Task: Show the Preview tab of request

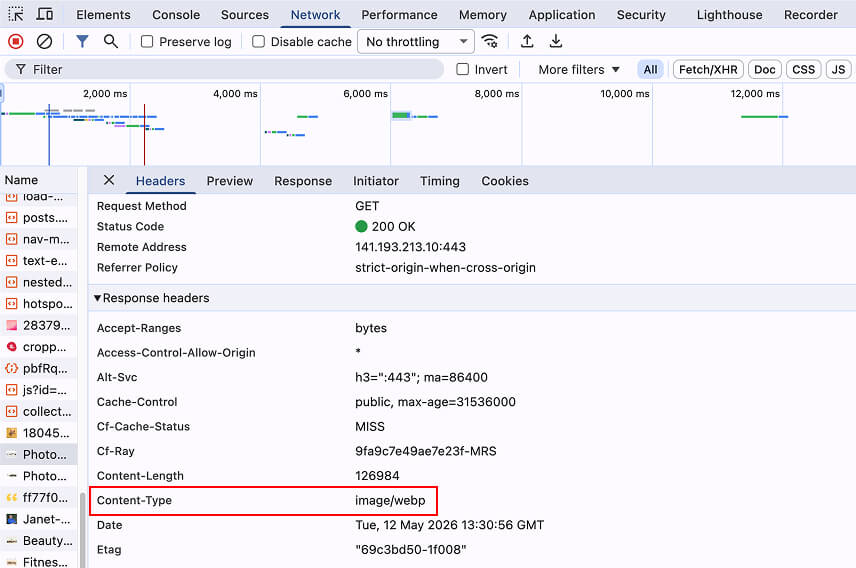Action: click(x=229, y=181)
